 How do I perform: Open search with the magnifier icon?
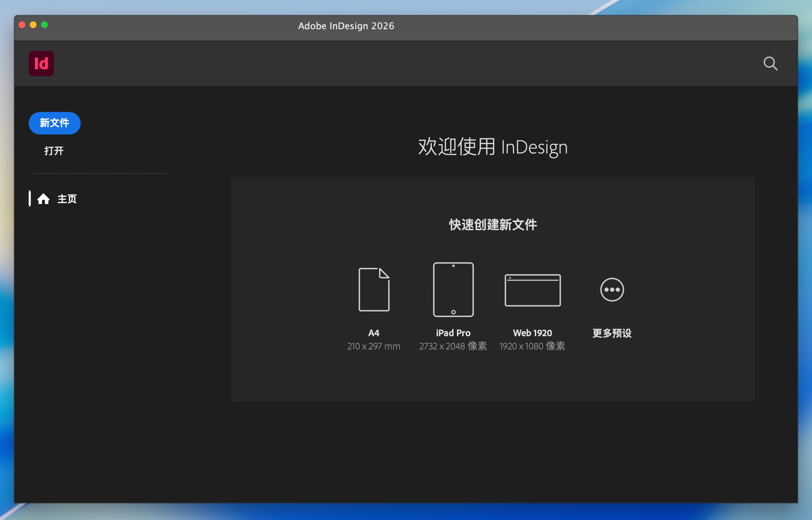coord(770,63)
